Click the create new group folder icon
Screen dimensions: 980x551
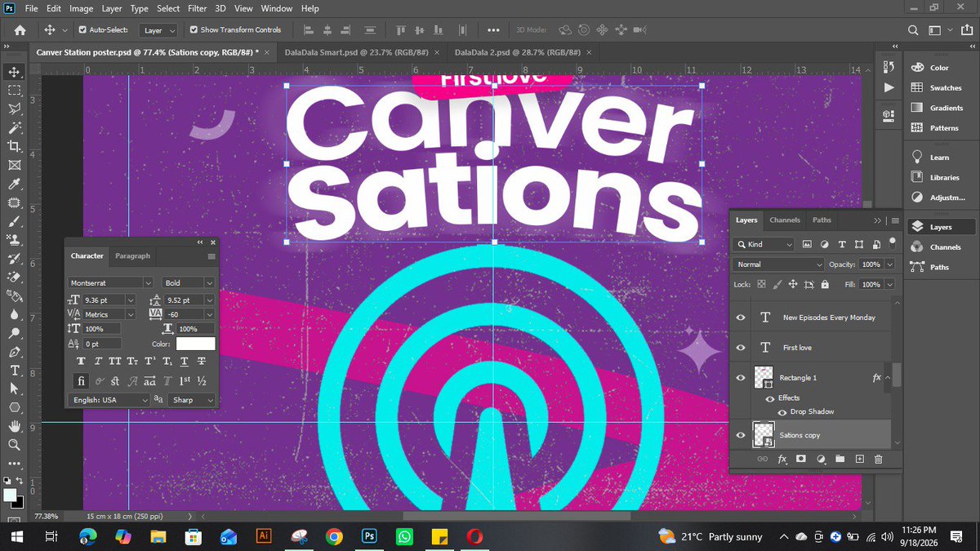[x=840, y=460]
